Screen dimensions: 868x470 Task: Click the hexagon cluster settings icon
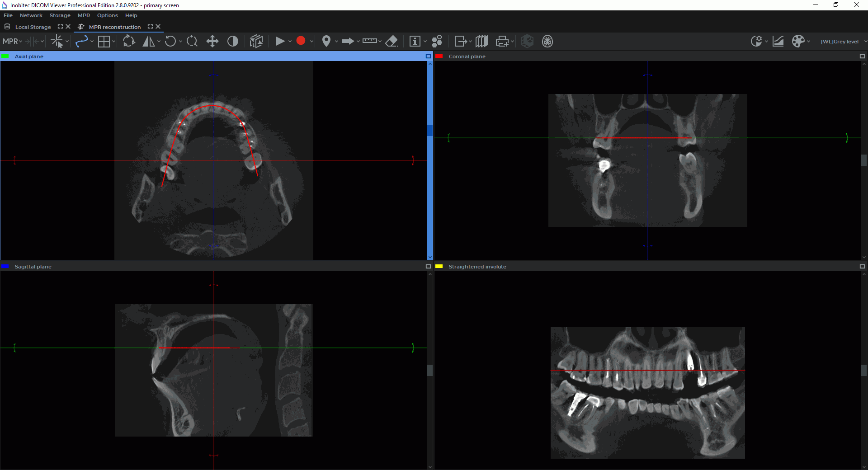[x=437, y=42]
